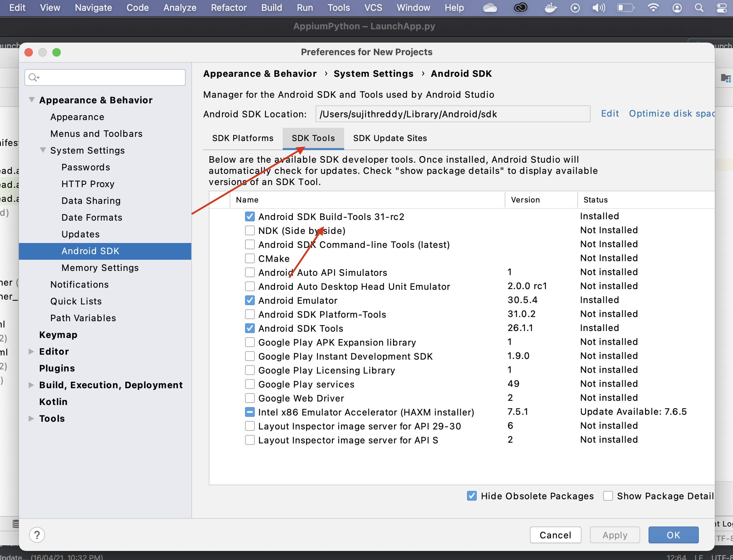The width and height of the screenshot is (733, 560).
Task: Select the SDK Tools tab
Action: coord(313,138)
